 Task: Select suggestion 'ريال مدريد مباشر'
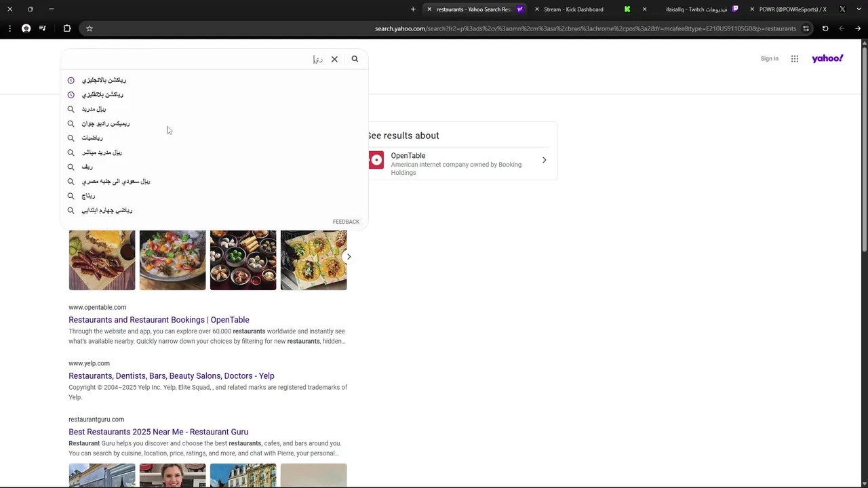pyautogui.click(x=102, y=152)
